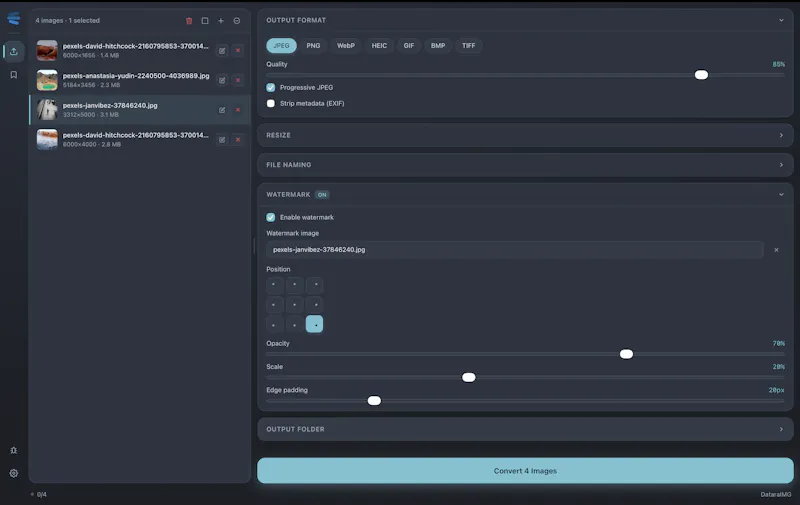The image size is (800, 505).
Task: Click the watermark ON badge
Action: tap(322, 195)
